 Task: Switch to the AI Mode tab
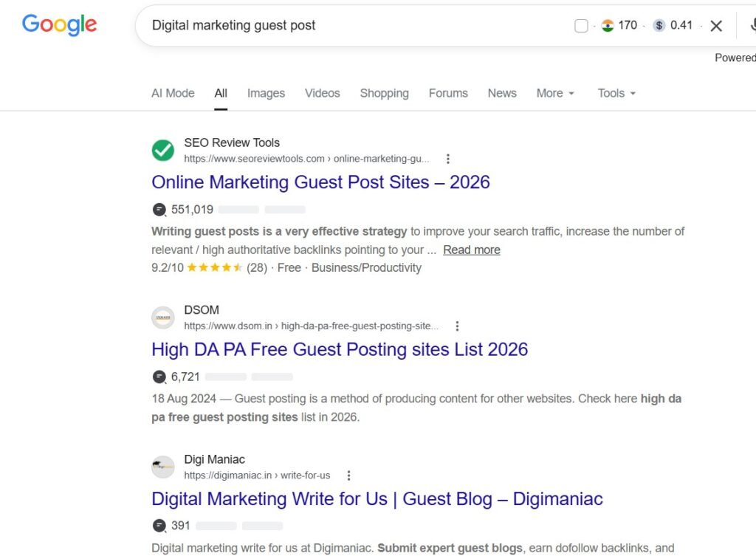[173, 93]
